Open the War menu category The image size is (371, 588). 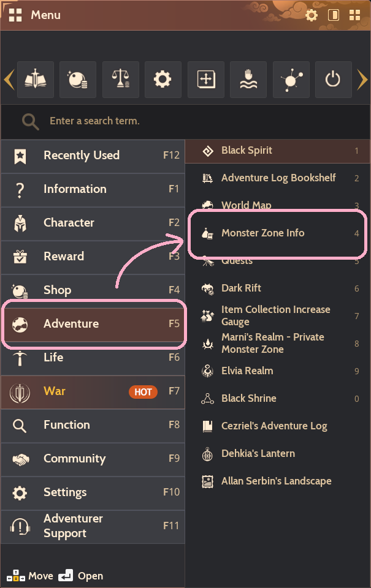92,391
